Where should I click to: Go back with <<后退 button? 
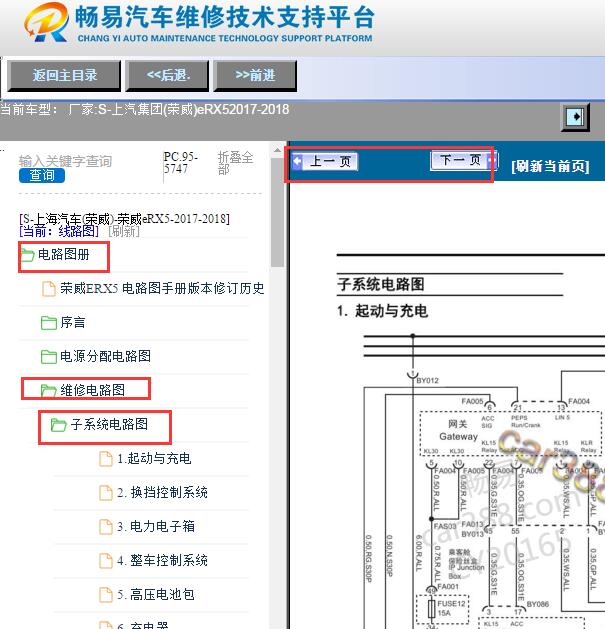(x=167, y=75)
